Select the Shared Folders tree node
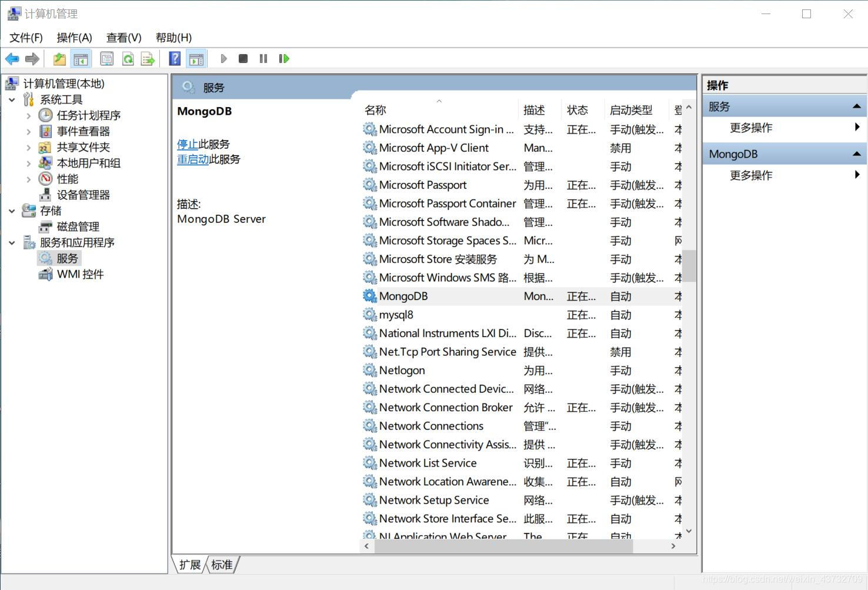This screenshot has height=590, width=868. point(83,147)
